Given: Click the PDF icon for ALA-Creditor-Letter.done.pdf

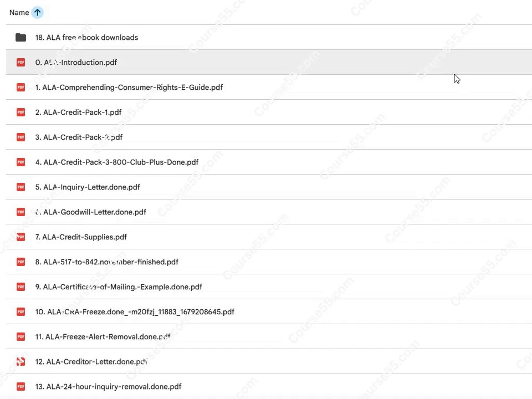Looking at the screenshot, I should point(21,362).
